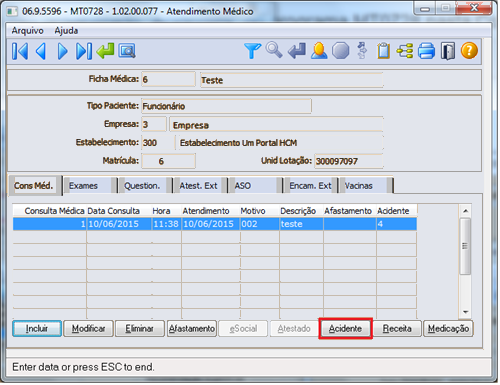Click the Medicação button

click(448, 329)
